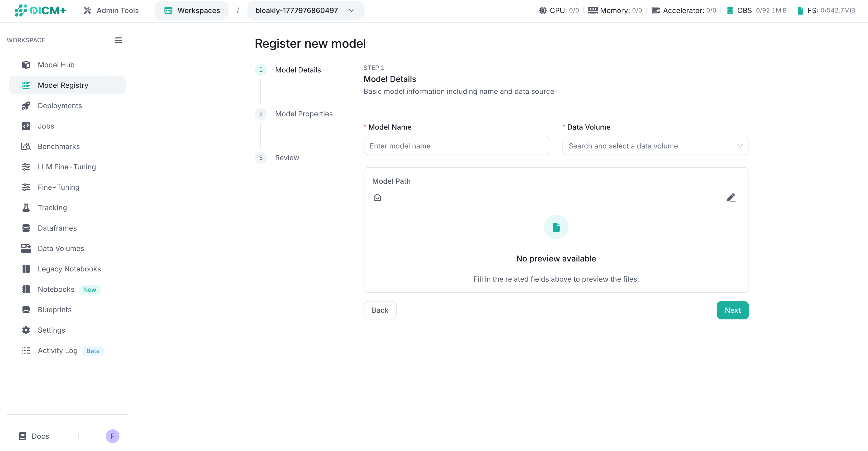Select step 3 Review
868x451 pixels.
[277, 157]
